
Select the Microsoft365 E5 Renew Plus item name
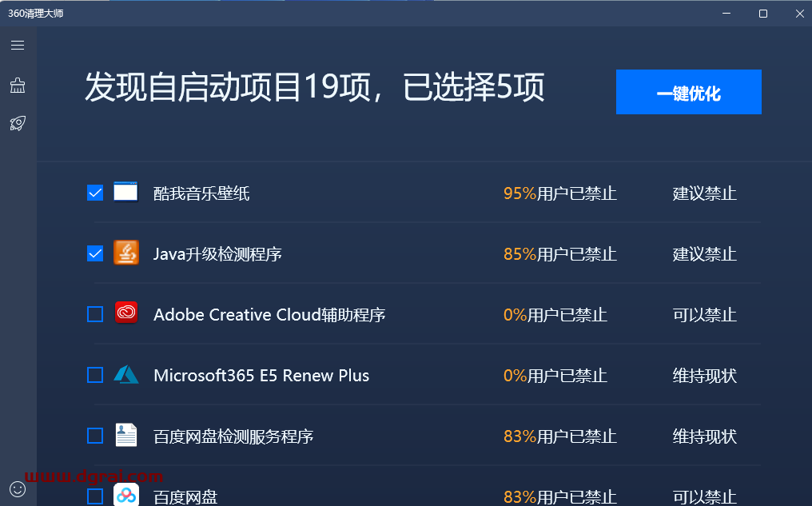261,376
